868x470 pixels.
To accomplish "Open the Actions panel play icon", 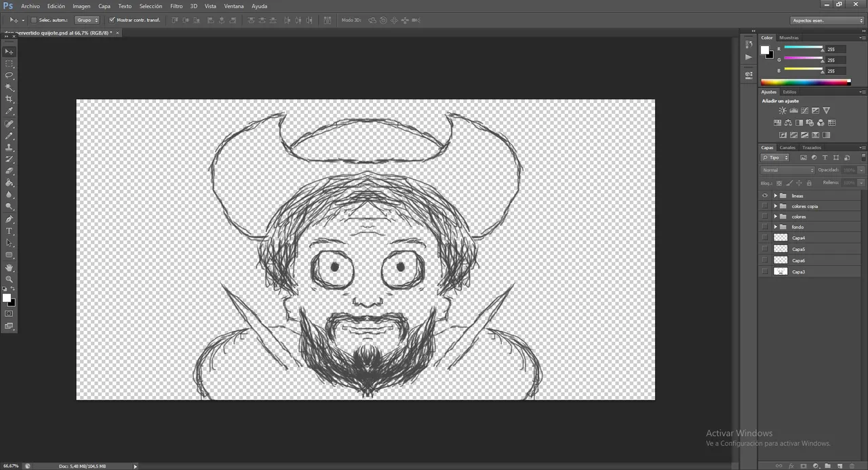I will 749,57.
